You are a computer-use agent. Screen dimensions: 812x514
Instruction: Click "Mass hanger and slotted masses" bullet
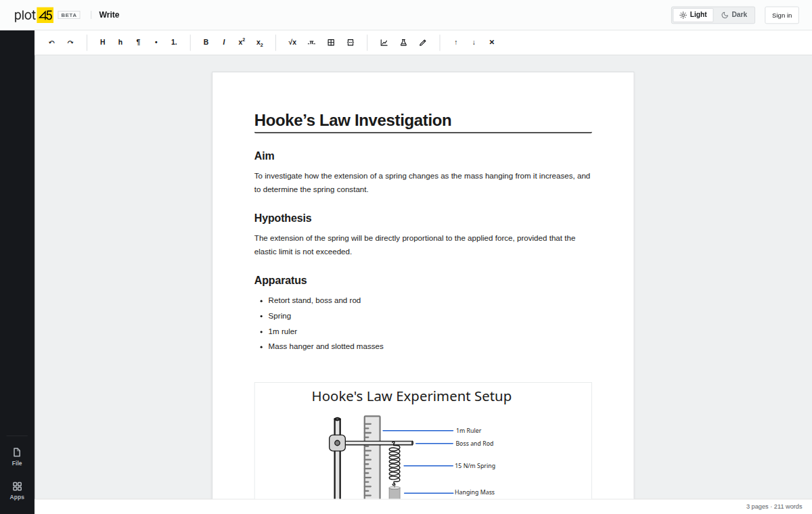326,346
